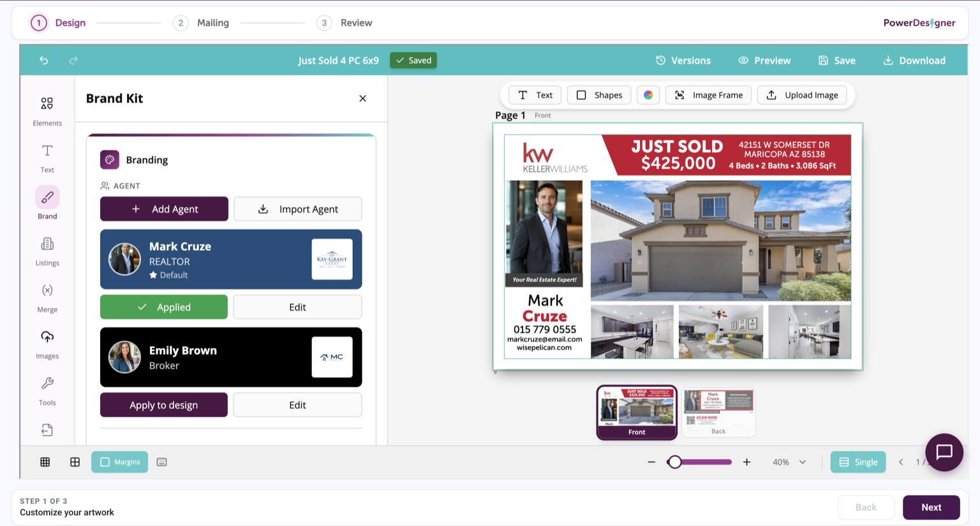
Task: Click the zoom out minus icon
Action: pos(651,462)
